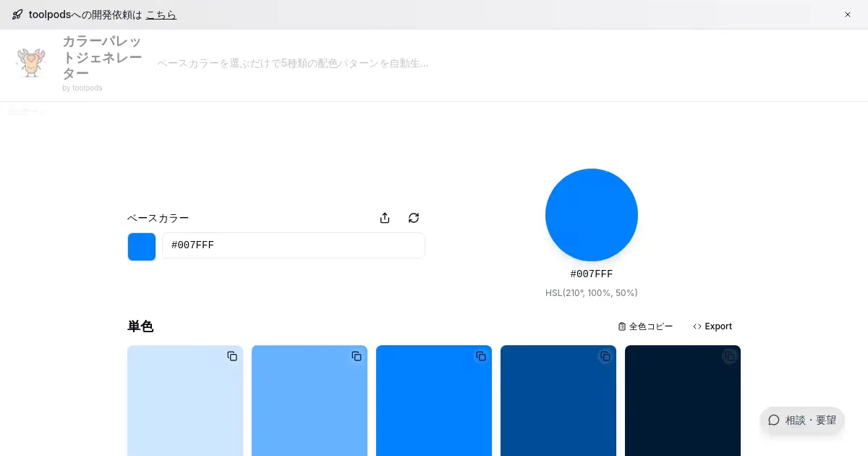Click the refresh random color icon
This screenshot has height=456, width=868.
414,218
